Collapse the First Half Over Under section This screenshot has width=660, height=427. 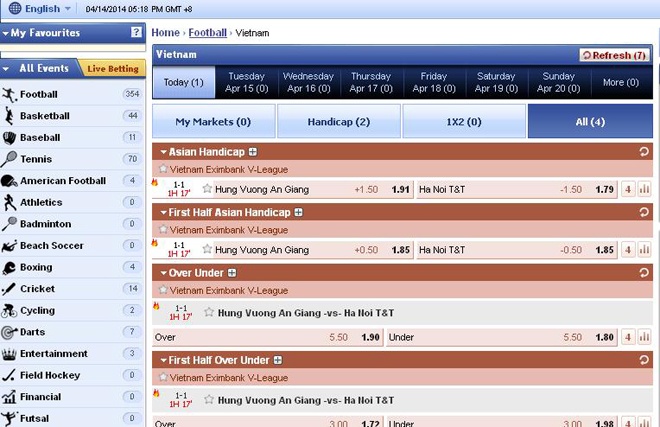click(160, 359)
